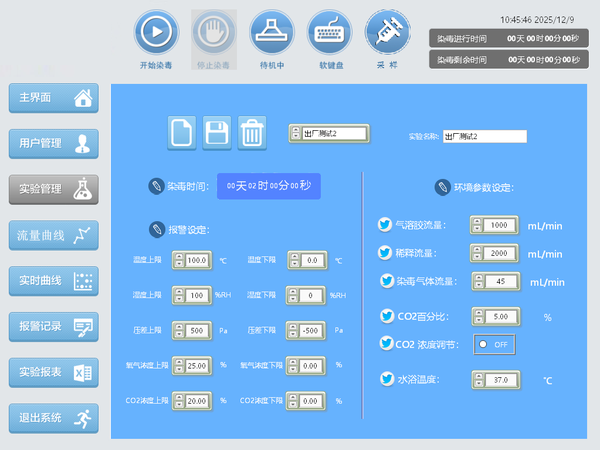The height and width of the screenshot is (450, 600).
Task: Open the 用户管理 user management page
Action: coord(54,144)
